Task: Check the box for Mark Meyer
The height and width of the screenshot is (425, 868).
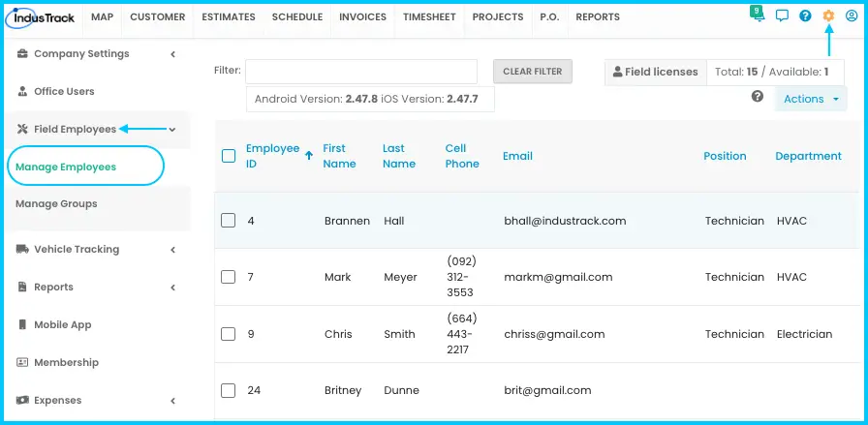Action: pos(228,277)
